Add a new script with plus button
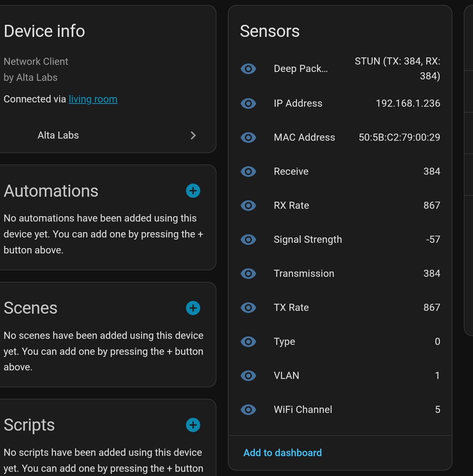Image resolution: width=473 pixels, height=476 pixels. click(193, 425)
